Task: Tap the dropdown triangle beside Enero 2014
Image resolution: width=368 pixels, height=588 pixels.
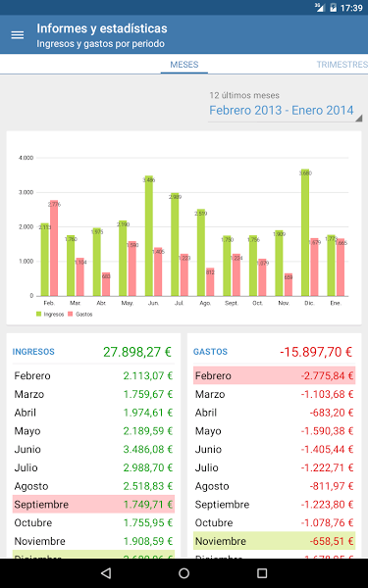Action: click(358, 119)
